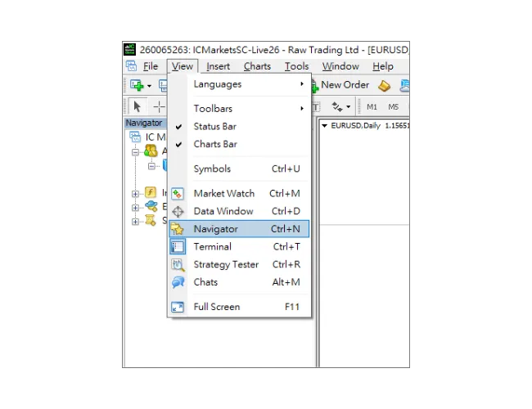Open the Insert menu
532x409 pixels.
pos(218,66)
